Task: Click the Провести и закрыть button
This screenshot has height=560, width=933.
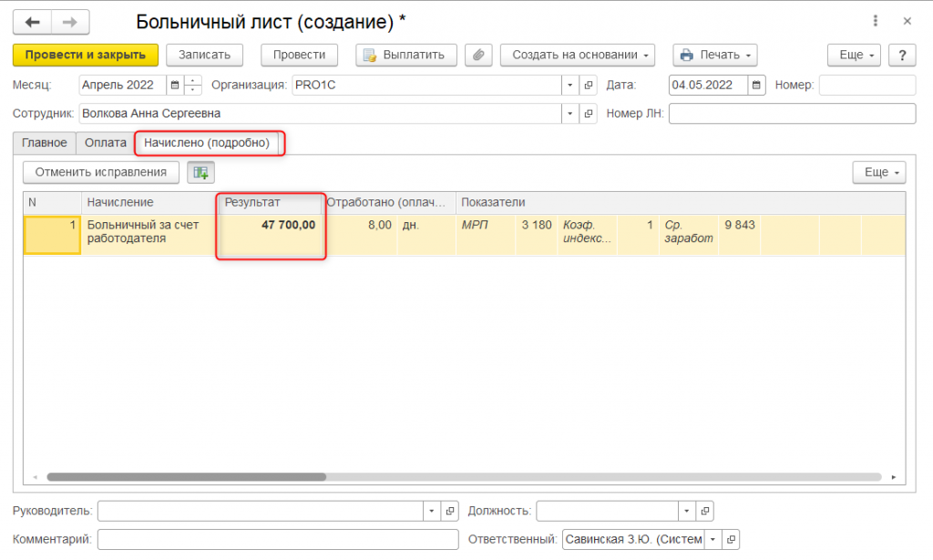Action: point(86,55)
